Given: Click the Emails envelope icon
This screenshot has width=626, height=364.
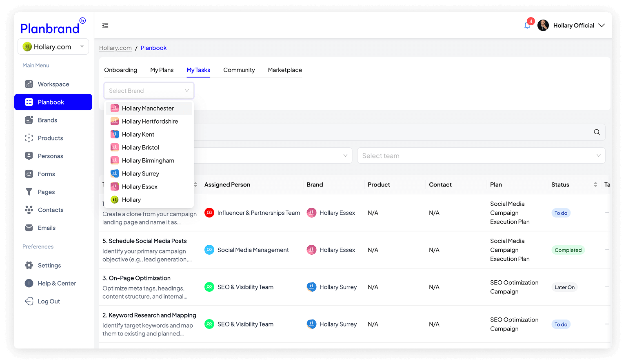Looking at the screenshot, I should pos(29,228).
